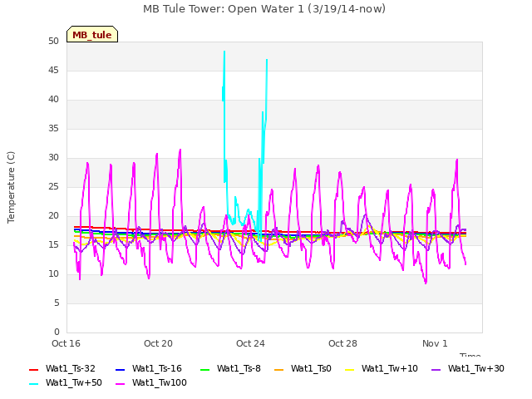The image size is (532, 399).
Task: Click the 40 y-axis tick label
Action: [x=53, y=100]
